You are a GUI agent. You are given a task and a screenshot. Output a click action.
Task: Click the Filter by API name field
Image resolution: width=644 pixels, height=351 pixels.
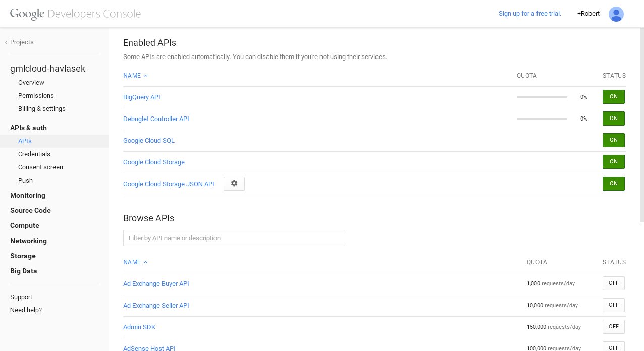point(234,238)
